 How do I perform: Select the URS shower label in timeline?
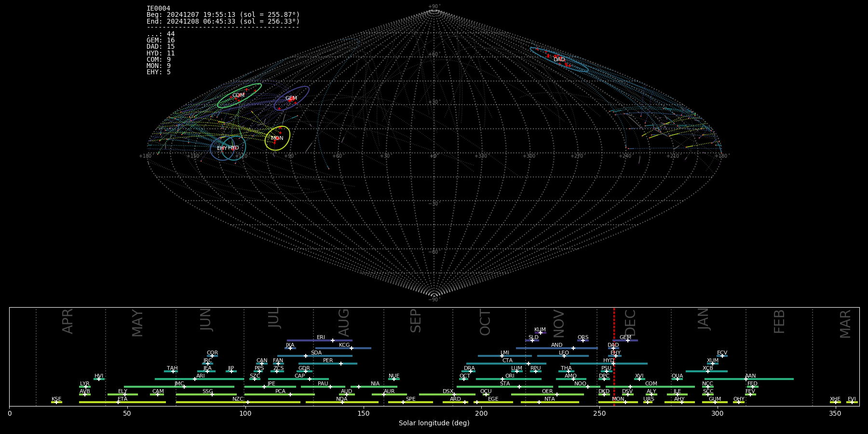649,399
